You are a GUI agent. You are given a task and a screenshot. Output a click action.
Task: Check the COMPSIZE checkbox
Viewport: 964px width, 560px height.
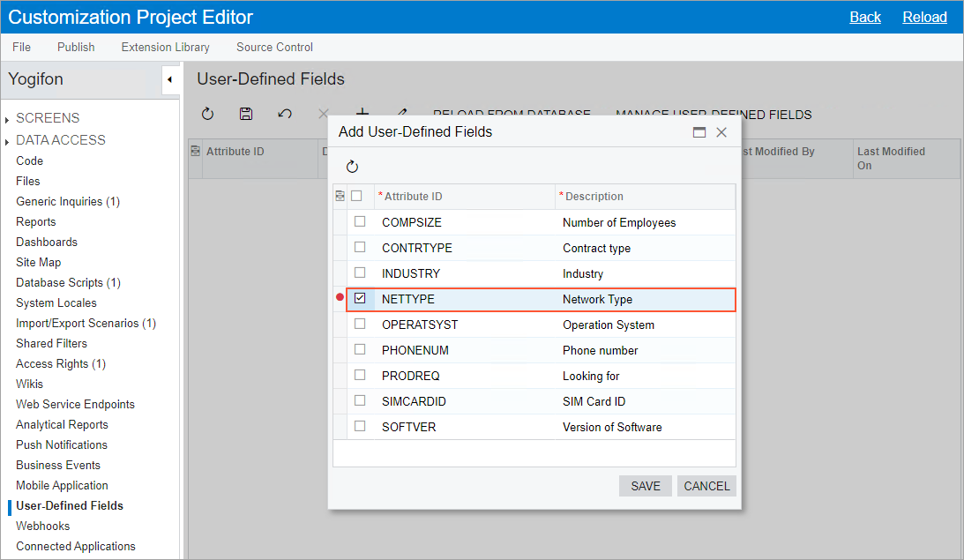360,222
